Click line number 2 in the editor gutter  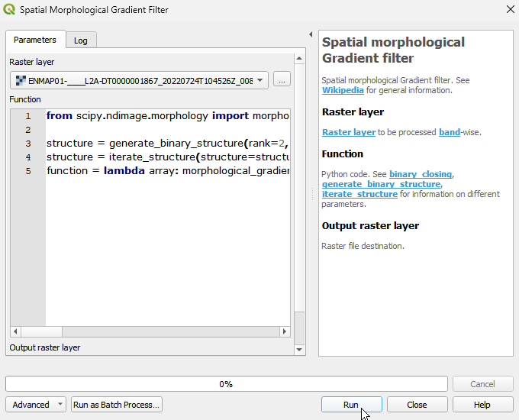point(28,130)
